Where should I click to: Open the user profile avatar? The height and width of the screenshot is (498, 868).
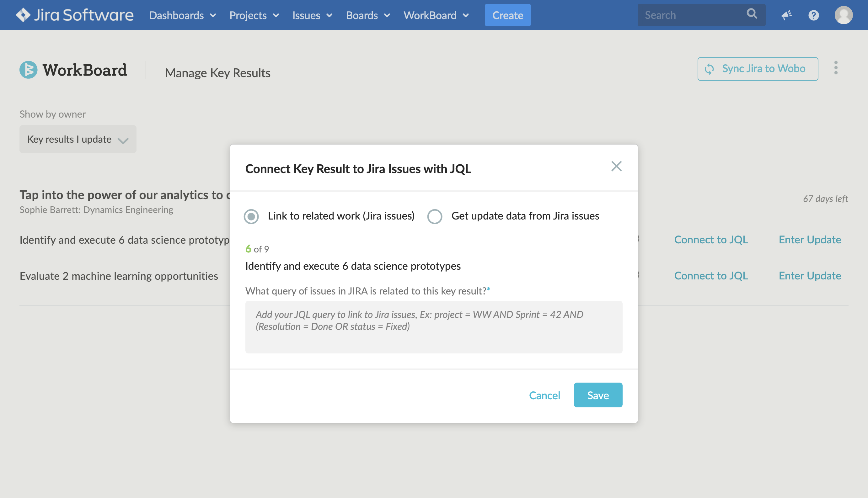point(843,15)
